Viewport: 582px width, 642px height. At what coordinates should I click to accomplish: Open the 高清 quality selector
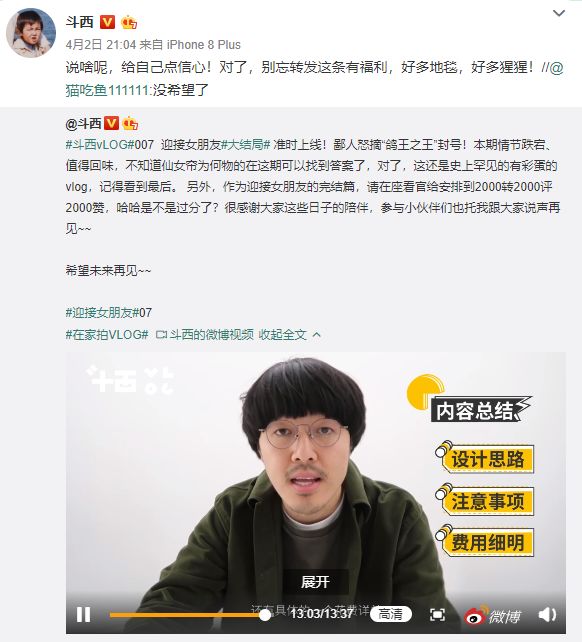click(390, 614)
